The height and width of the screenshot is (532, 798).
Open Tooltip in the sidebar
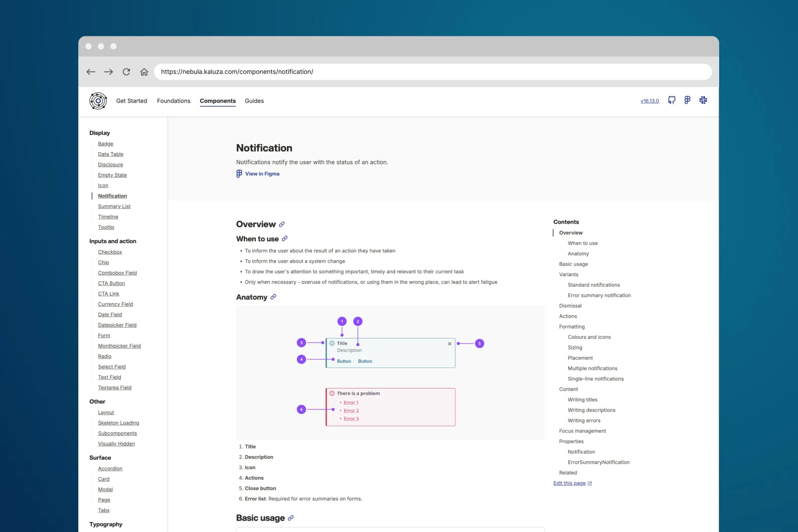point(106,227)
